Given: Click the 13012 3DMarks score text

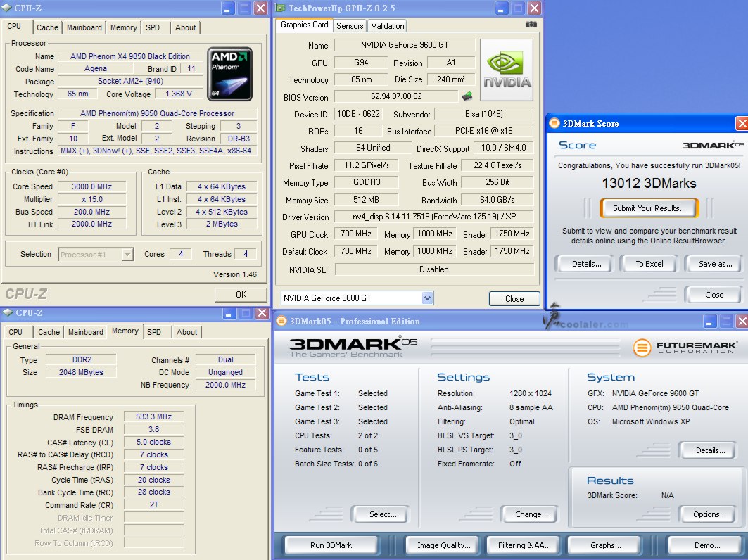Looking at the screenshot, I should click(649, 183).
